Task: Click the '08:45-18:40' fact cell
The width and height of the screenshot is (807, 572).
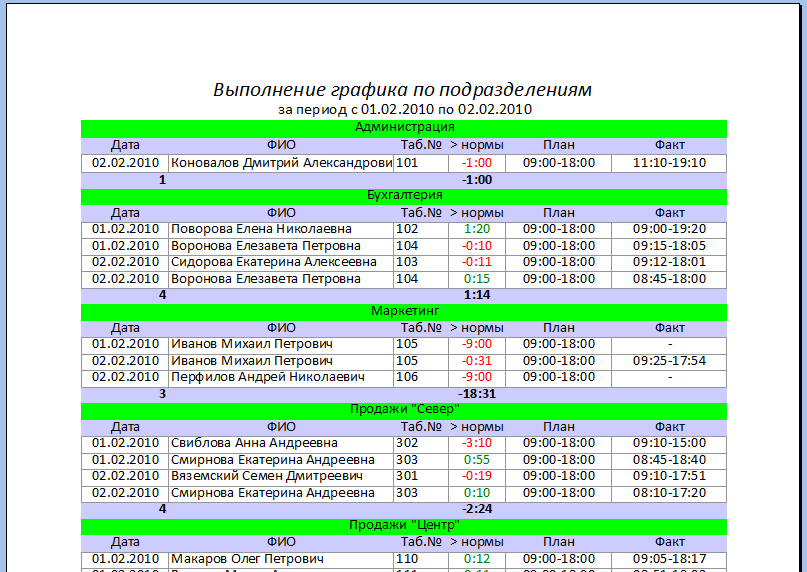Action: tap(669, 460)
